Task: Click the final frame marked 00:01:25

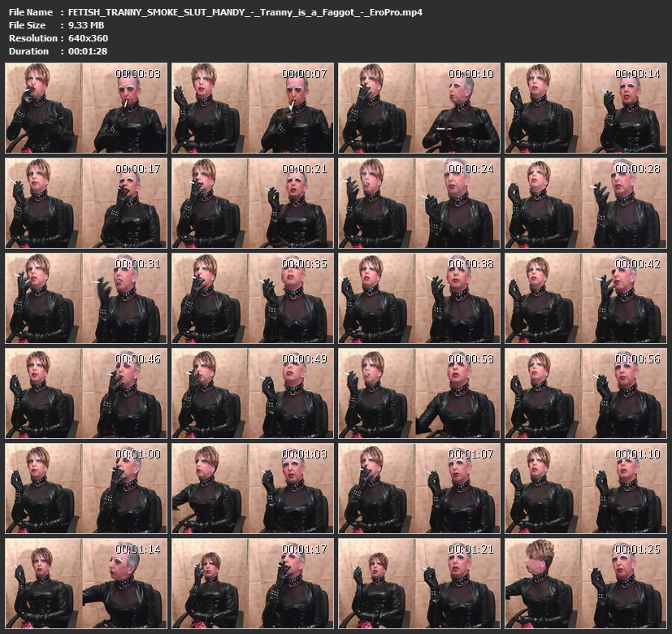Action: coord(585,582)
